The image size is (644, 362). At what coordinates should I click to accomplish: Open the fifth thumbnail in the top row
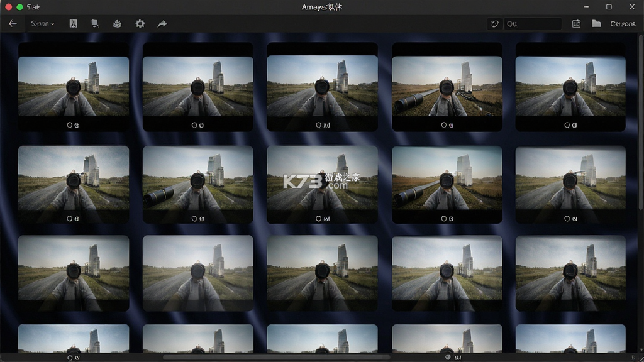[570, 86]
